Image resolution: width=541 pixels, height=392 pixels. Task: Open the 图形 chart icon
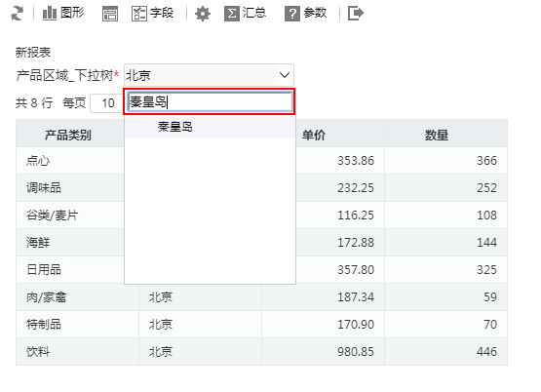[x=50, y=14]
